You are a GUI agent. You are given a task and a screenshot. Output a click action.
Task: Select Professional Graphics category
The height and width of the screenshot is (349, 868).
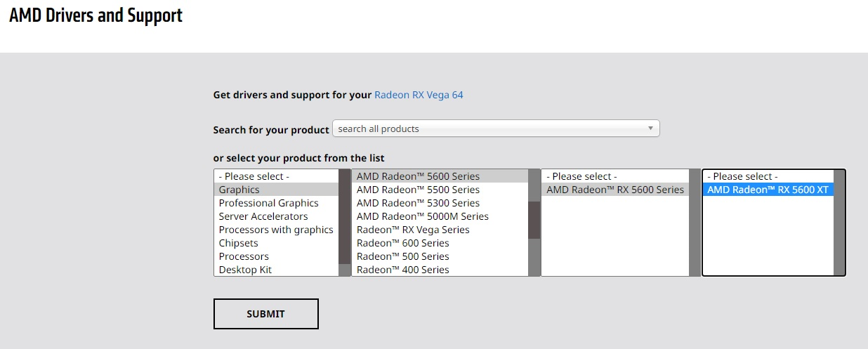tap(276, 203)
